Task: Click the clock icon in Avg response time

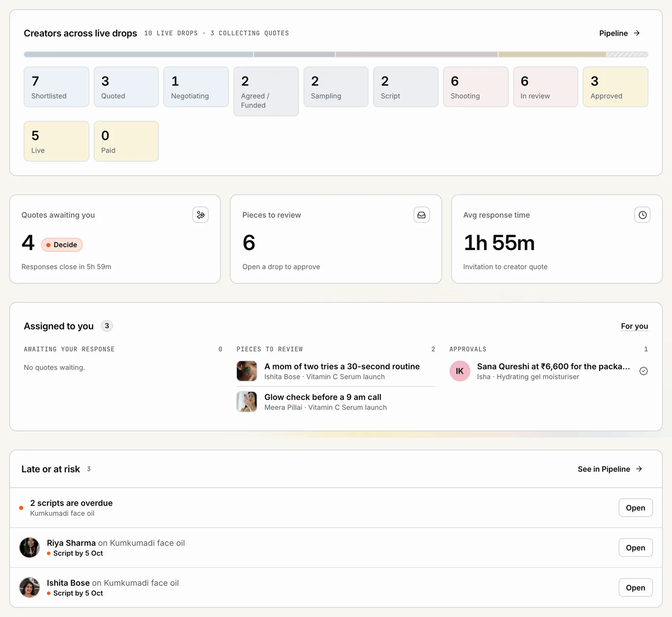Action: (642, 215)
